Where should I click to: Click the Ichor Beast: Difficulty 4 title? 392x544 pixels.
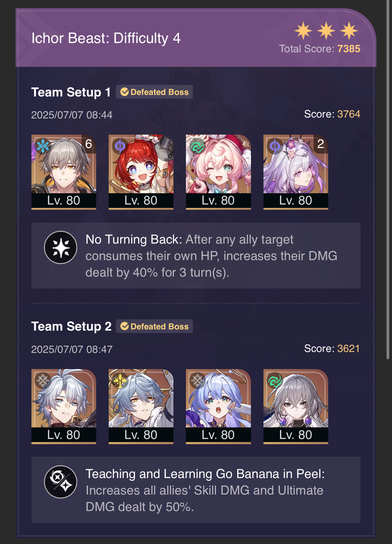click(x=106, y=38)
